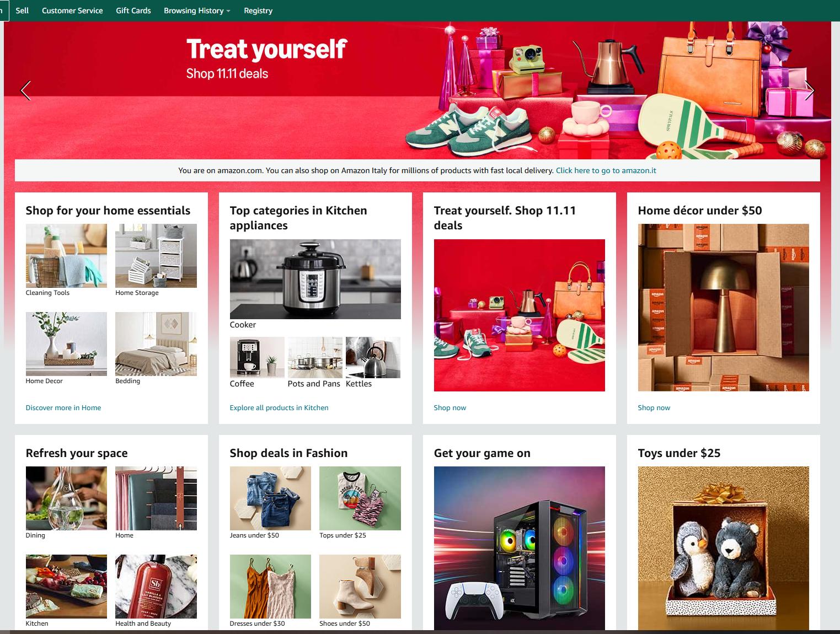Image resolution: width=840 pixels, height=634 pixels.
Task: Open the Coffee machine thumbnail
Action: point(257,357)
